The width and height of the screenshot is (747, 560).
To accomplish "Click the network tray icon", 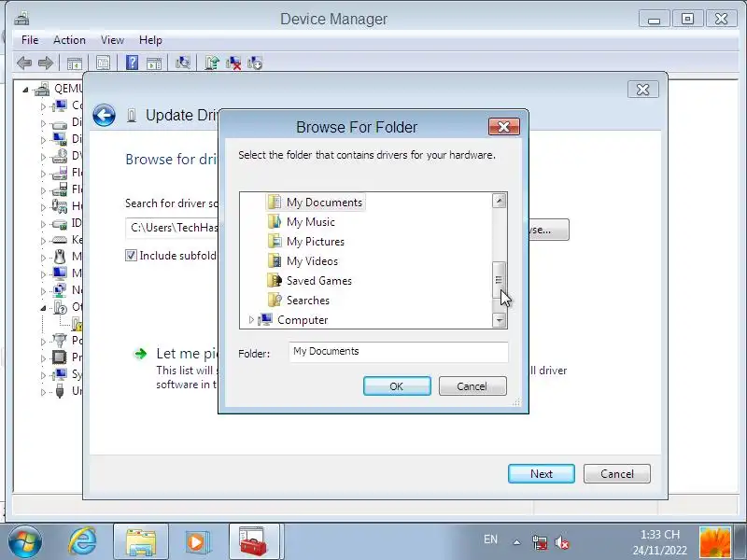I will click(x=540, y=542).
